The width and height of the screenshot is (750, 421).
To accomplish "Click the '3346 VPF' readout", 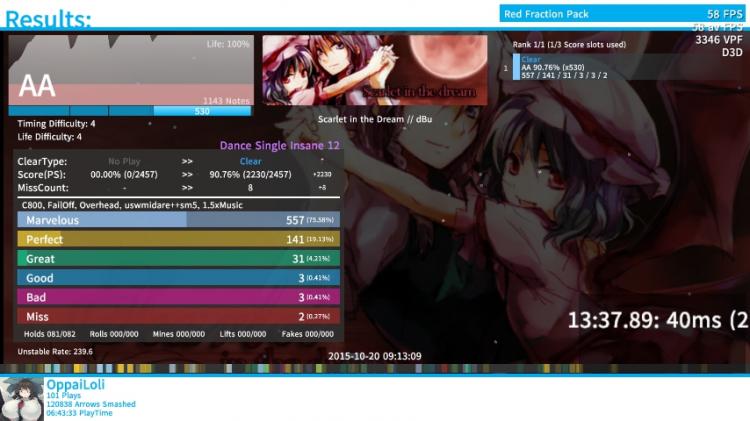I will pos(719,40).
